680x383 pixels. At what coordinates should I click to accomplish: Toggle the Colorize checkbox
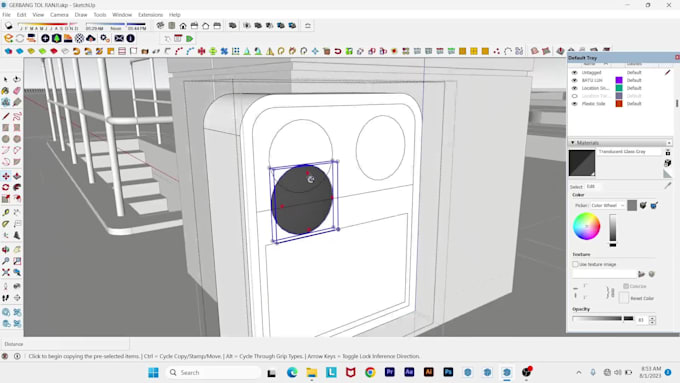click(x=626, y=286)
